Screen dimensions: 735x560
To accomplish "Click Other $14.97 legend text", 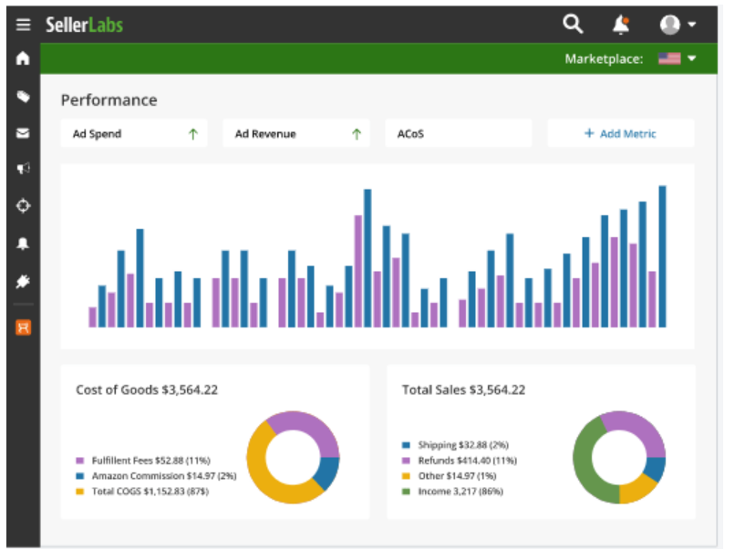I will pyautogui.click(x=457, y=476).
